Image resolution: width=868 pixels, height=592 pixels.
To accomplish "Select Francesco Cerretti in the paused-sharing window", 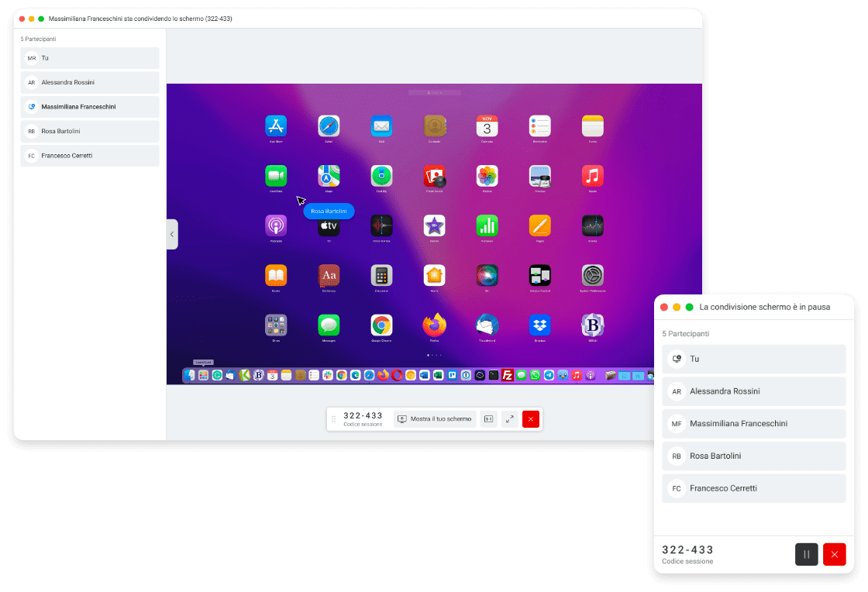I will point(754,488).
